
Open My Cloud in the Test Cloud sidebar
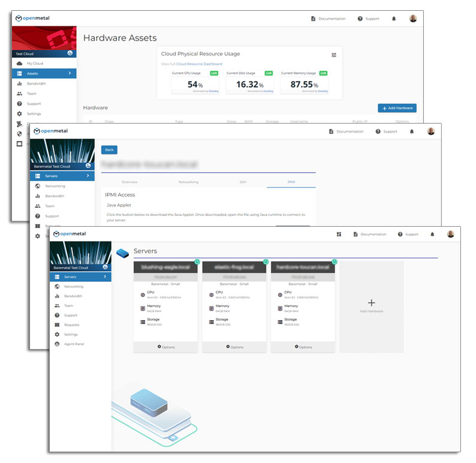pos(35,64)
